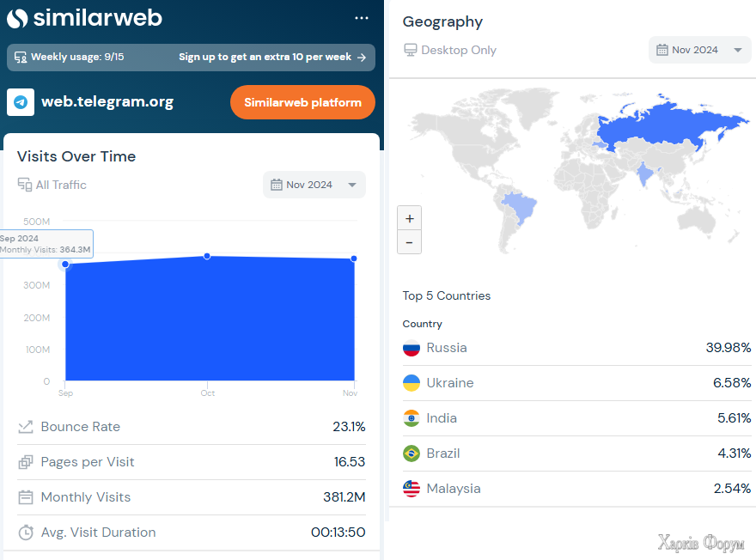Click the Similarweb platform button
This screenshot has width=756, height=560.
[x=302, y=102]
